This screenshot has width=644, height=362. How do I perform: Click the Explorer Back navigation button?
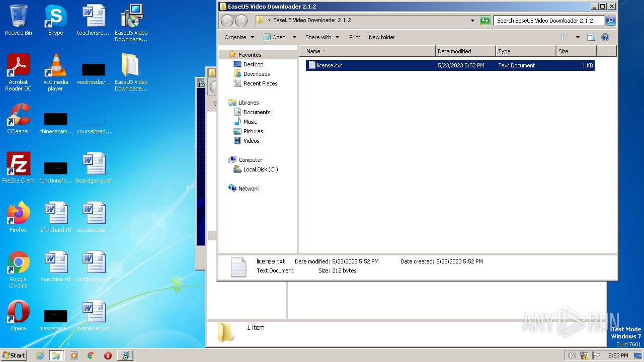[x=227, y=21]
